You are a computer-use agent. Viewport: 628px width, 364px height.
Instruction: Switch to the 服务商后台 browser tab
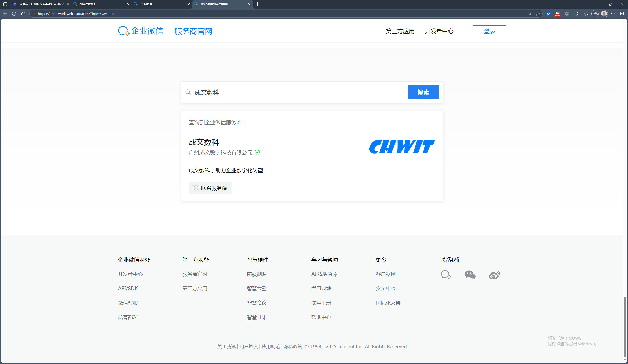(102, 4)
